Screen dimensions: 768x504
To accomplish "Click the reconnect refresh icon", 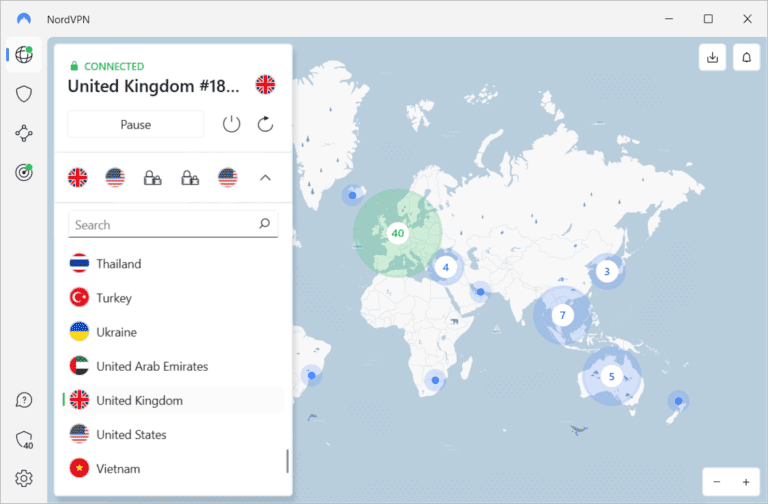I will pos(265,124).
